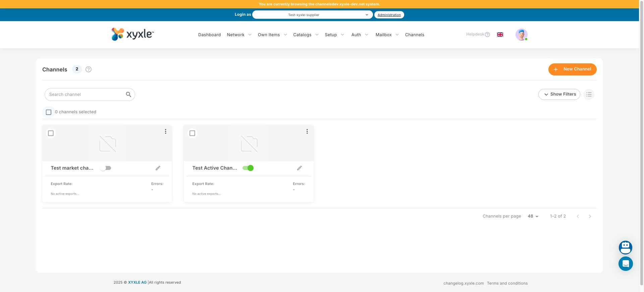Click the New Channel button
Image resolution: width=644 pixels, height=292 pixels.
point(572,69)
